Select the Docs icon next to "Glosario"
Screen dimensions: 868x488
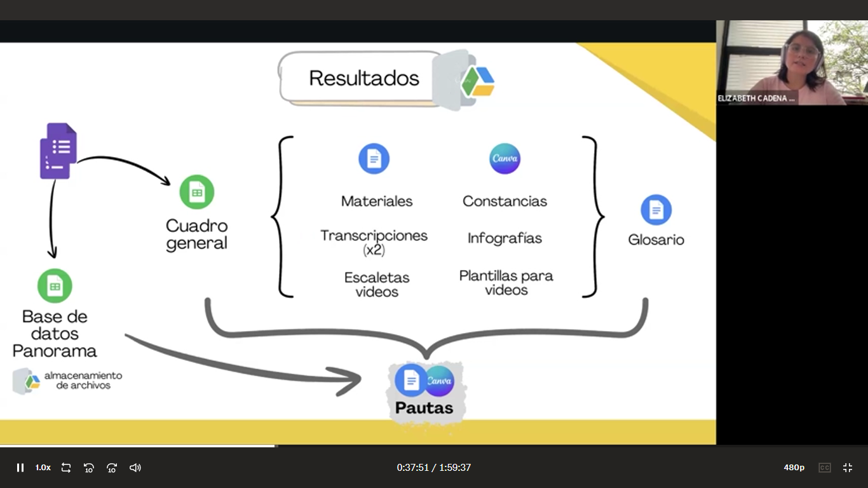point(656,210)
